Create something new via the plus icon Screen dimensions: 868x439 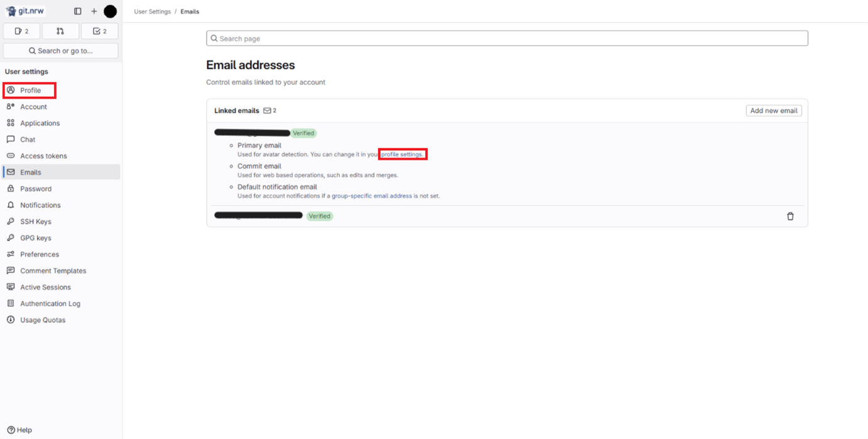(93, 11)
